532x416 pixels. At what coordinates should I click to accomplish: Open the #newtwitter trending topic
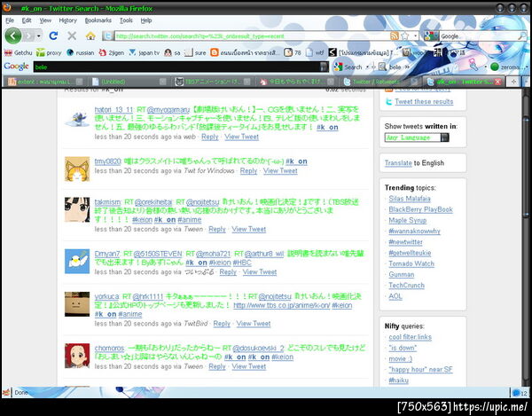pos(405,242)
